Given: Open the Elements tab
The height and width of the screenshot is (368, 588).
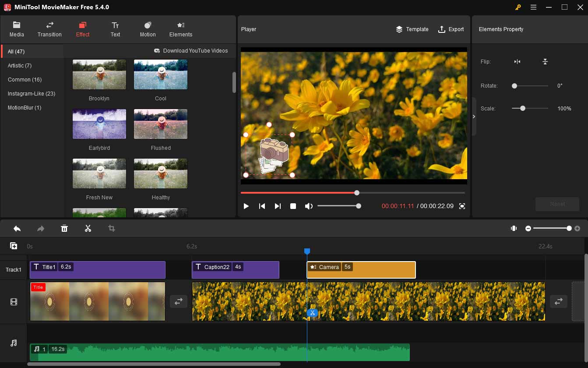Looking at the screenshot, I should pos(181,29).
